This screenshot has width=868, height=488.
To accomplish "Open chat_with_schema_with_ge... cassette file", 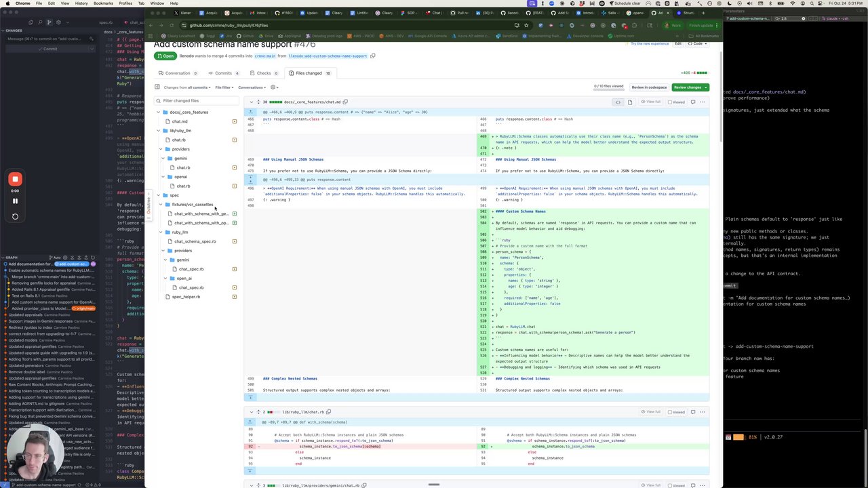I will (x=201, y=213).
